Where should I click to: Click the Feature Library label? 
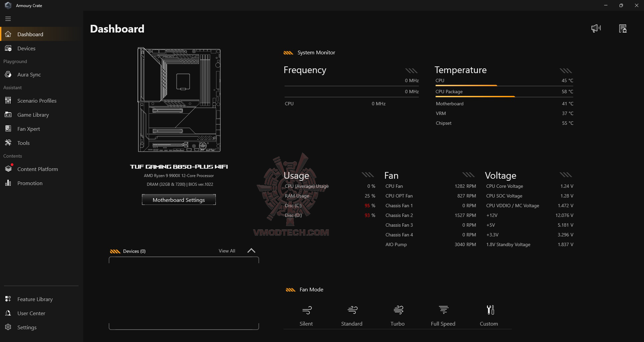coord(35,299)
